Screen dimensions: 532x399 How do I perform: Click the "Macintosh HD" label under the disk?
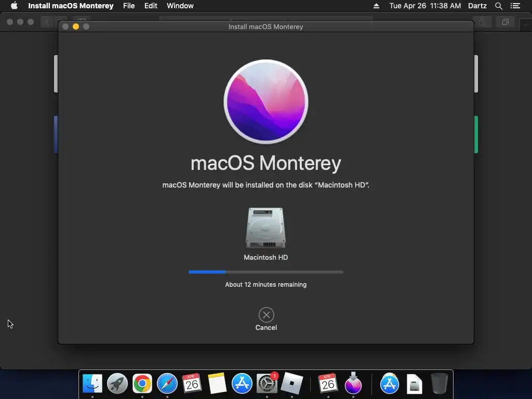pyautogui.click(x=265, y=257)
